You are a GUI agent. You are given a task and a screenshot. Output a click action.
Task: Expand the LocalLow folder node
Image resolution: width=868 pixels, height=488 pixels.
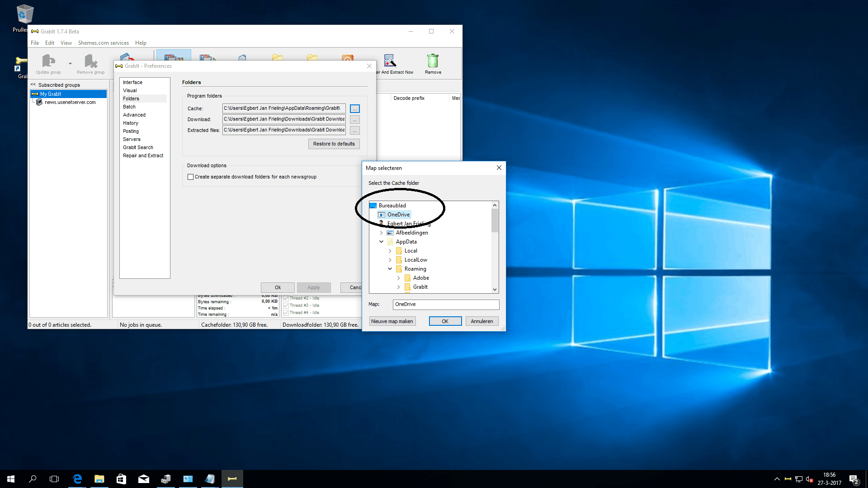coord(390,260)
